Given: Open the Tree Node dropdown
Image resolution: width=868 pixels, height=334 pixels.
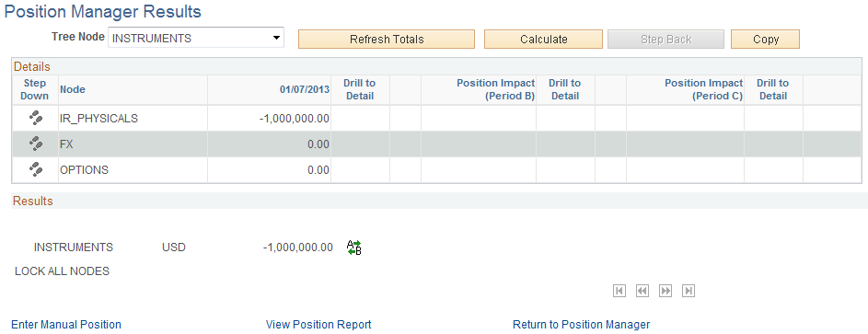Looking at the screenshot, I should (196, 38).
